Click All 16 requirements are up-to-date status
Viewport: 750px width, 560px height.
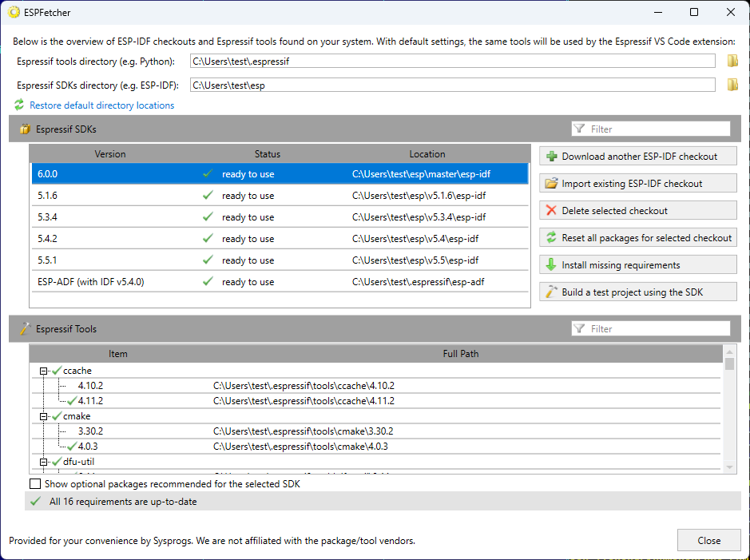123,502
